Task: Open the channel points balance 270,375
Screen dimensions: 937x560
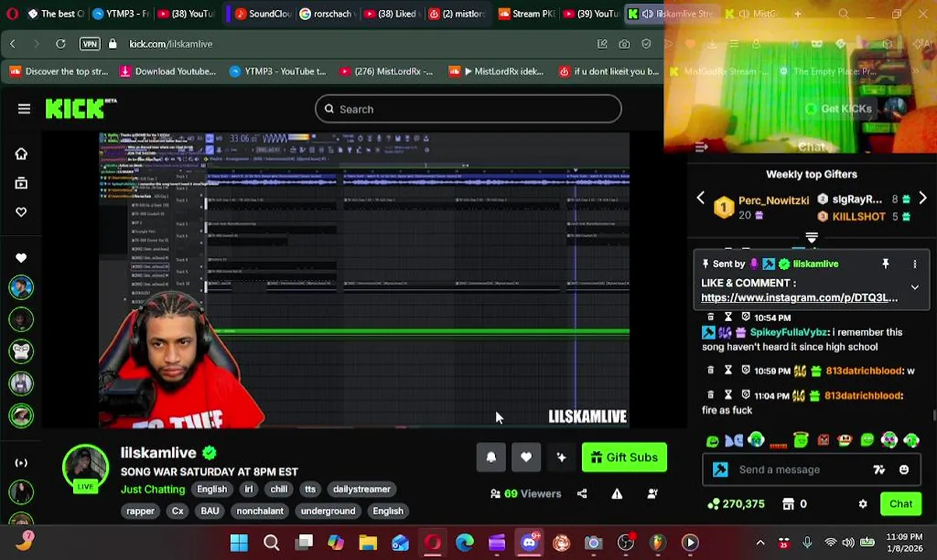Action: pos(735,504)
